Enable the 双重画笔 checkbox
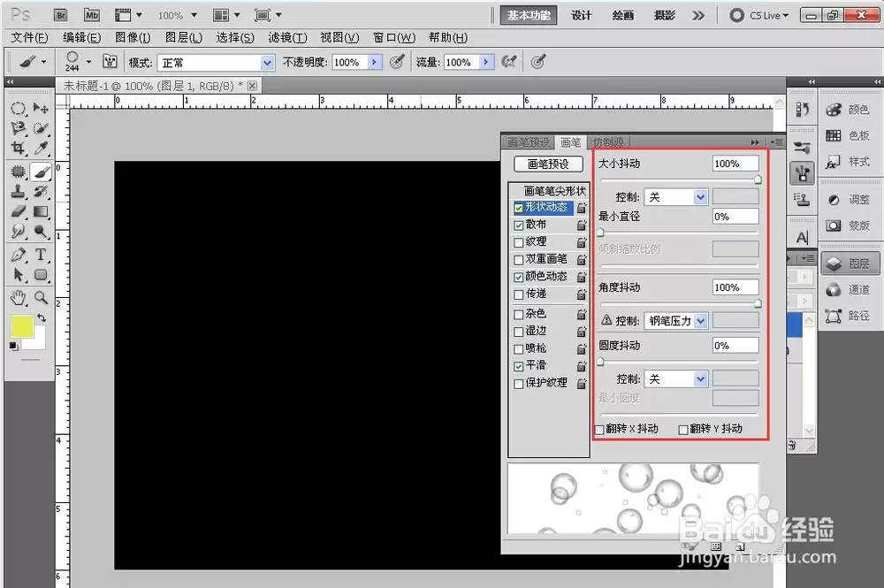Screen dimensions: 884x588 (x=519, y=260)
